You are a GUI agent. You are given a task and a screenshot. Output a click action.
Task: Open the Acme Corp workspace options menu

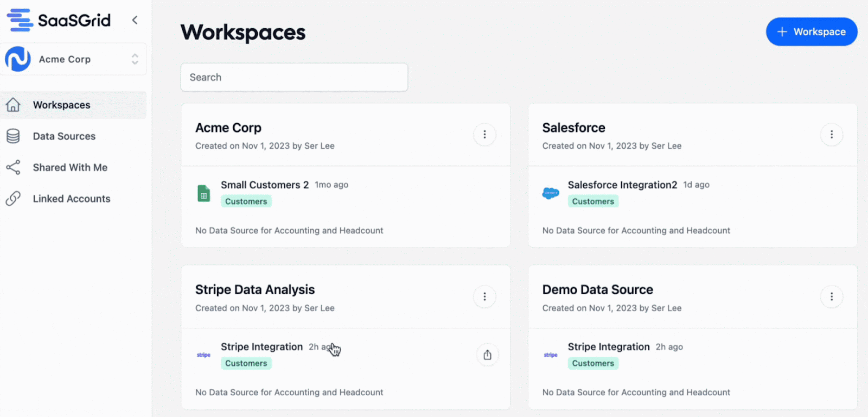pyautogui.click(x=484, y=135)
